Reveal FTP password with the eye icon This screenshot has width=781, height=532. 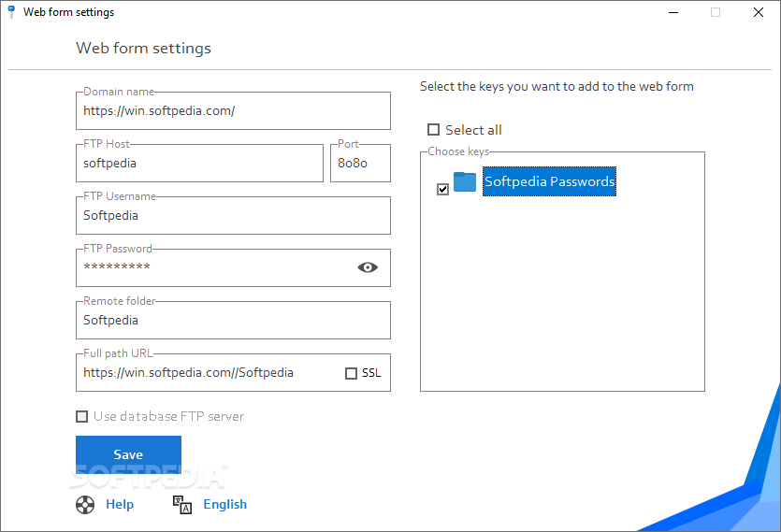368,267
